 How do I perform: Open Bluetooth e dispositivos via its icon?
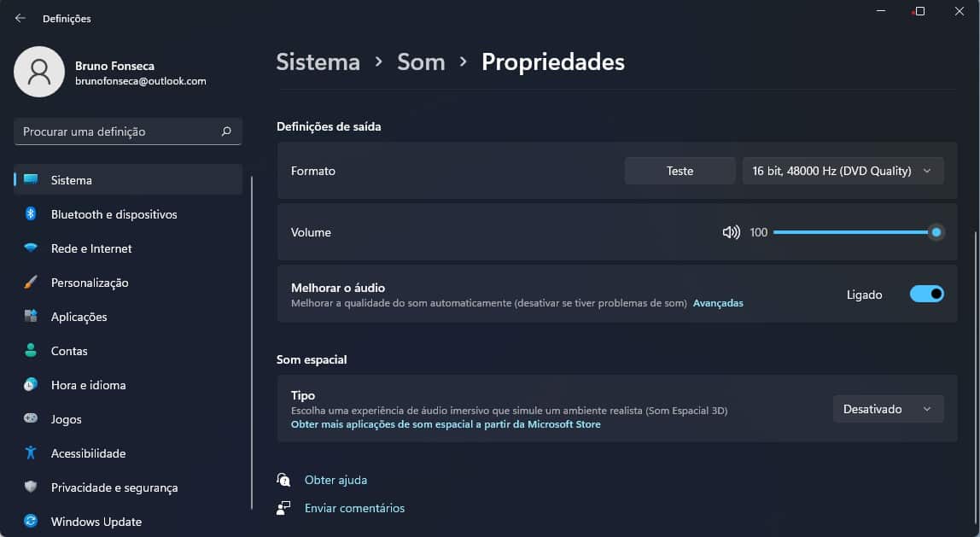pos(31,213)
